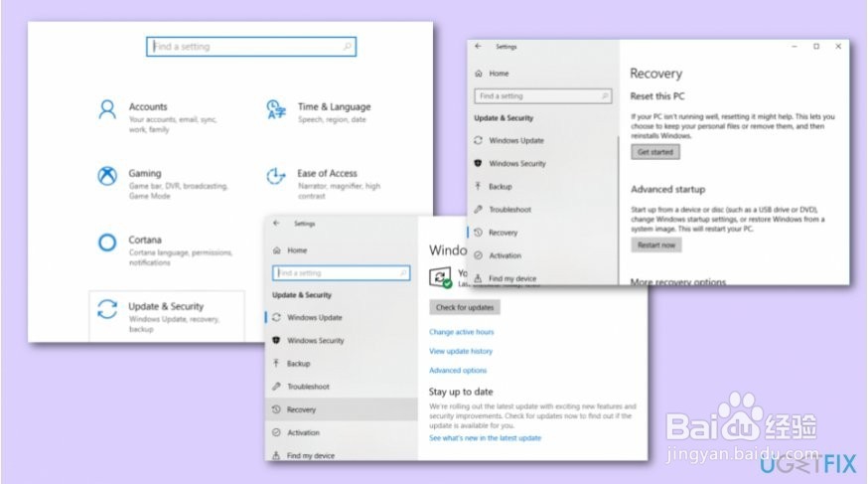Click Get started under Reset this PC
This screenshot has height=484, width=868.
click(x=654, y=152)
